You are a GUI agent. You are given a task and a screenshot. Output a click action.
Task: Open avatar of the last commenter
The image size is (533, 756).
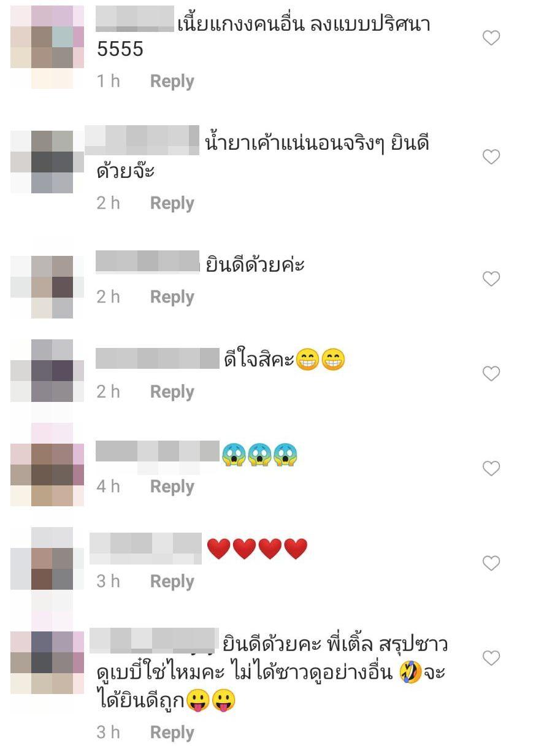pyautogui.click(x=48, y=663)
